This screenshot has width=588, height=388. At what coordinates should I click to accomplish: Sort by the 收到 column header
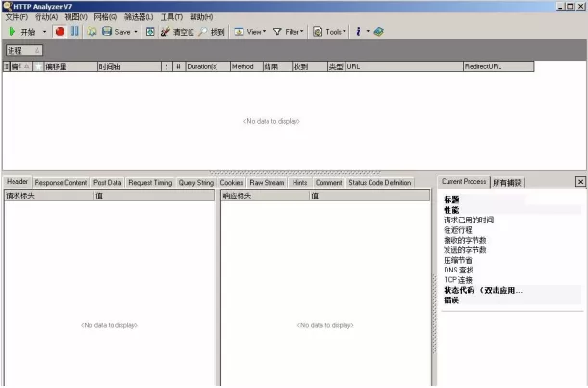click(309, 66)
